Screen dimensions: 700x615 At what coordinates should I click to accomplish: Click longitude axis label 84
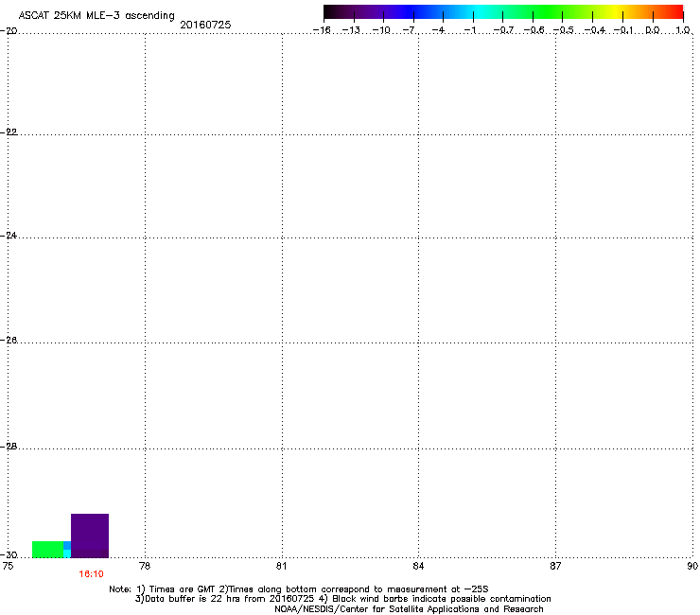pyautogui.click(x=418, y=567)
